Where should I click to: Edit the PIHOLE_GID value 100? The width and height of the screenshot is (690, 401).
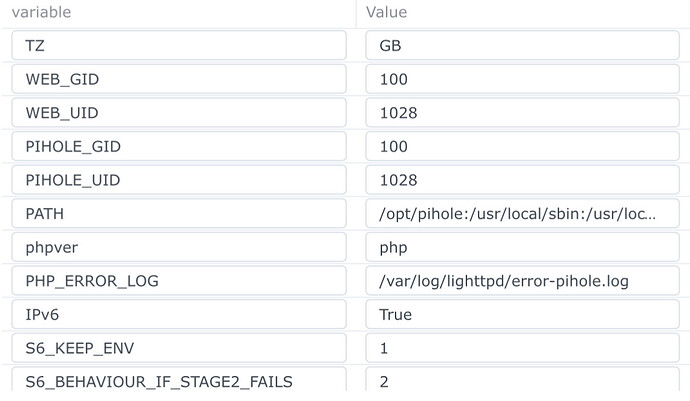pyautogui.click(x=522, y=146)
